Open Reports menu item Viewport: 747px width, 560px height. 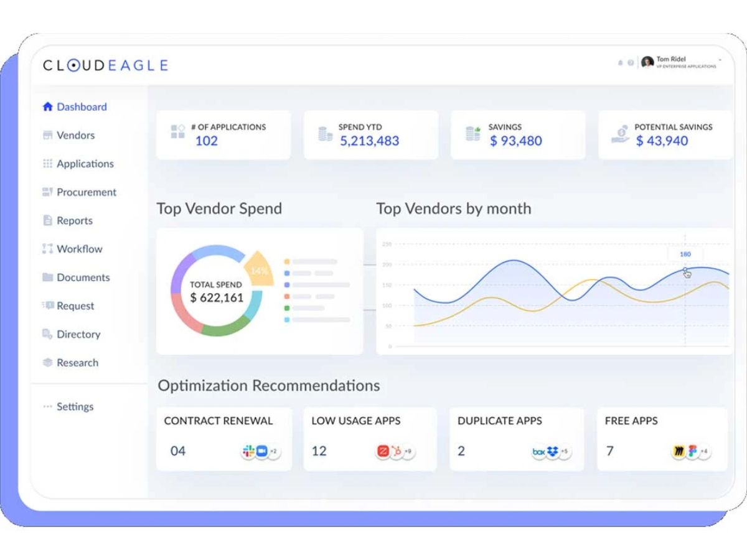pos(75,221)
